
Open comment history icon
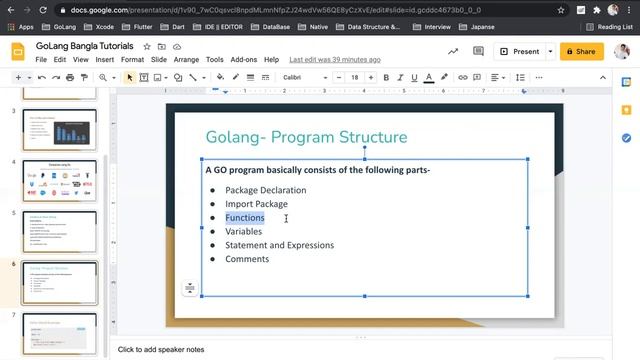[478, 51]
